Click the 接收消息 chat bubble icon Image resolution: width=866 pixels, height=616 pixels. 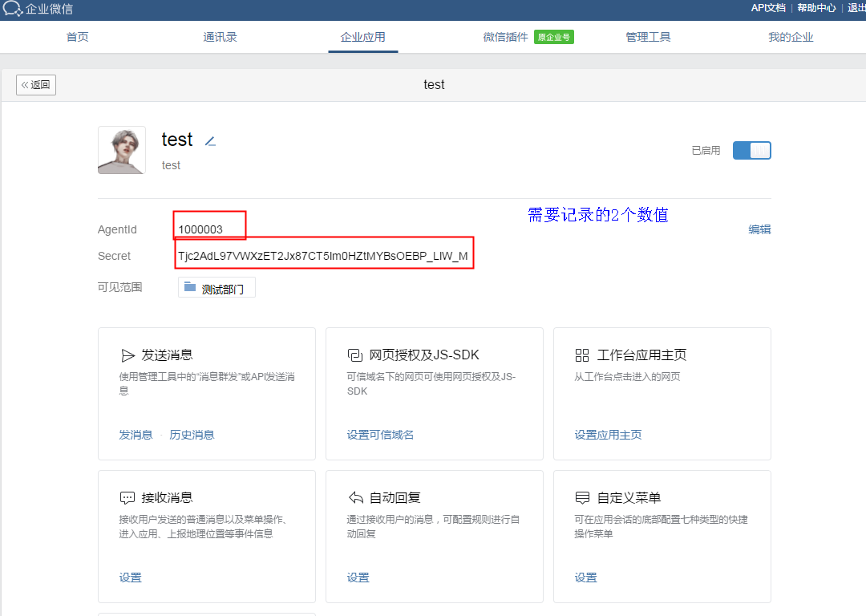point(127,497)
